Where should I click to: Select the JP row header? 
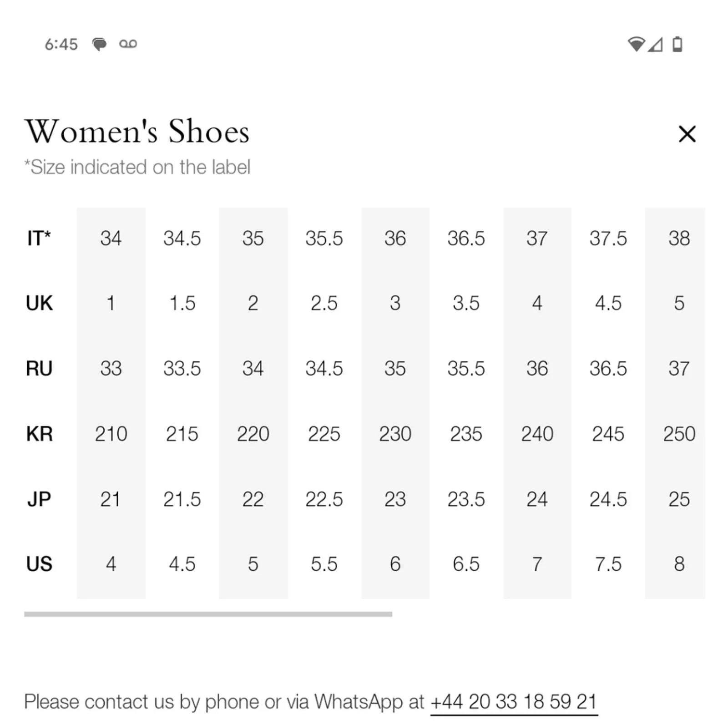[39, 499]
